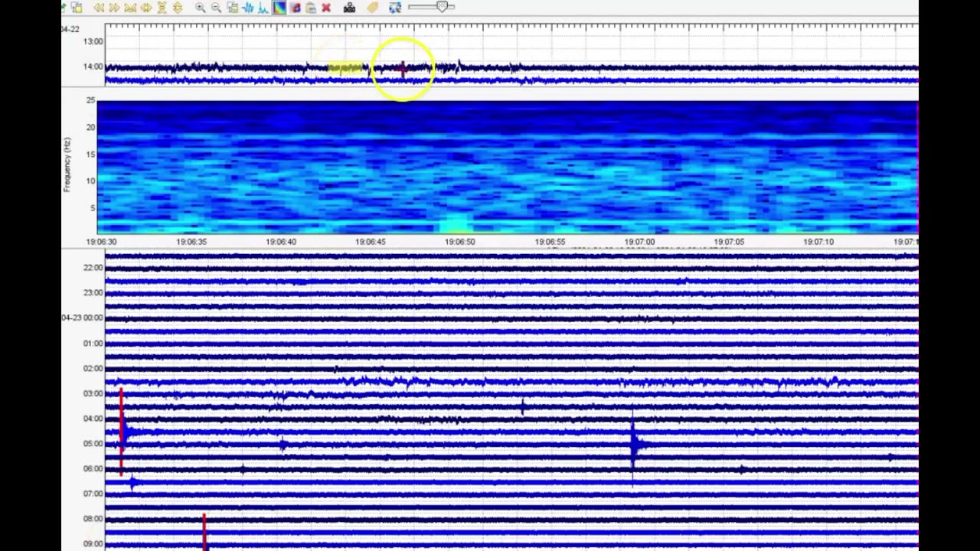Click the red X remove icon

pyautogui.click(x=327, y=8)
